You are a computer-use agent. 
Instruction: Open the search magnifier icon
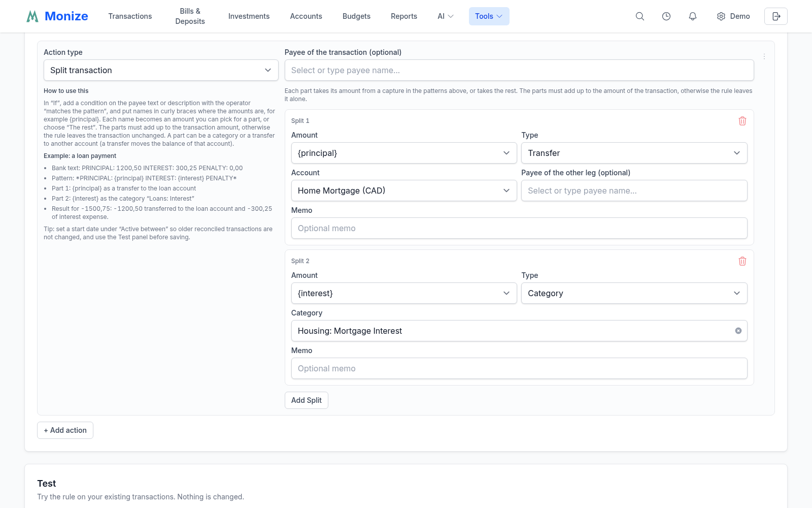[x=640, y=16]
